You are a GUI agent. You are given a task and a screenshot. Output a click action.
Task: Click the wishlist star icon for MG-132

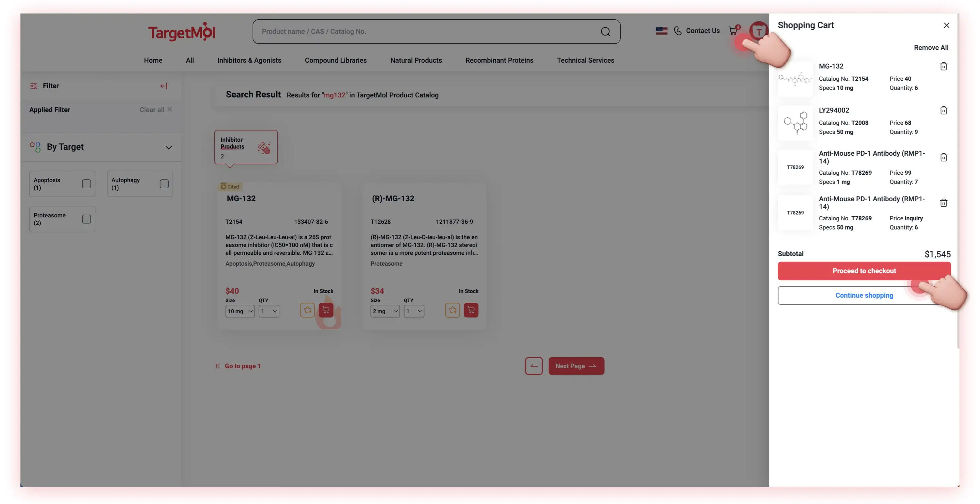pos(308,310)
